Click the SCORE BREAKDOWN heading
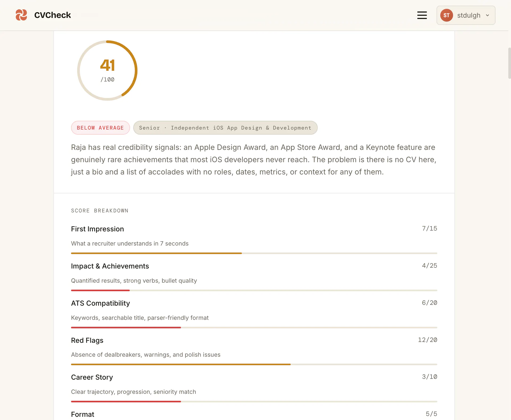The image size is (511, 420). (100, 211)
